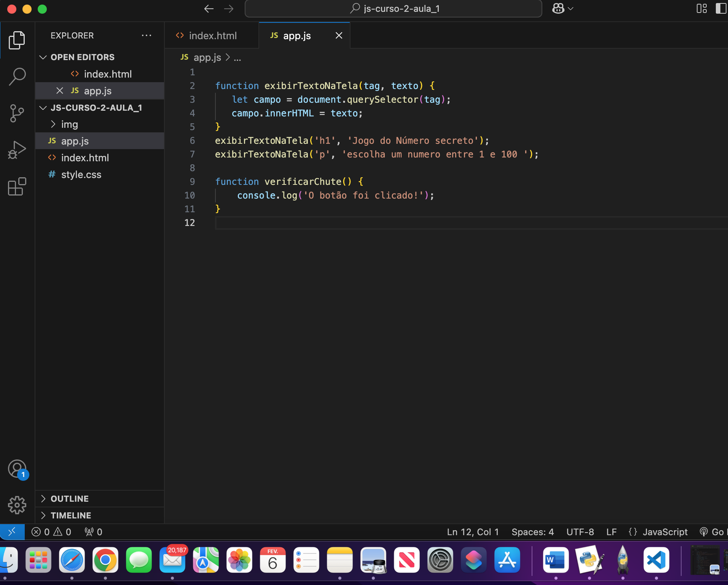Open Notes from the Dock
The width and height of the screenshot is (728, 585).
coord(340,560)
